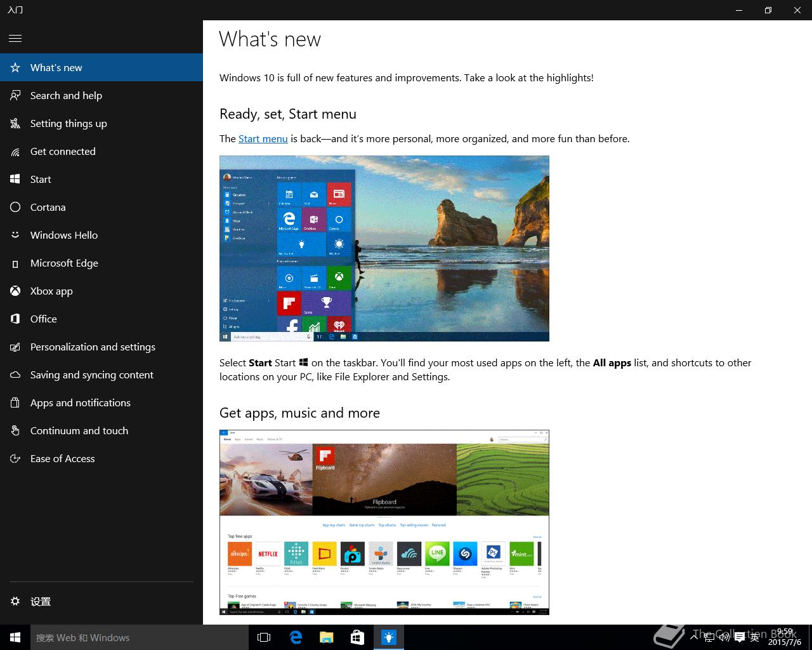Screen dimensions: 812x650
Task: Click the Get Started lightbulb taskbar icon
Action: [x=388, y=637]
